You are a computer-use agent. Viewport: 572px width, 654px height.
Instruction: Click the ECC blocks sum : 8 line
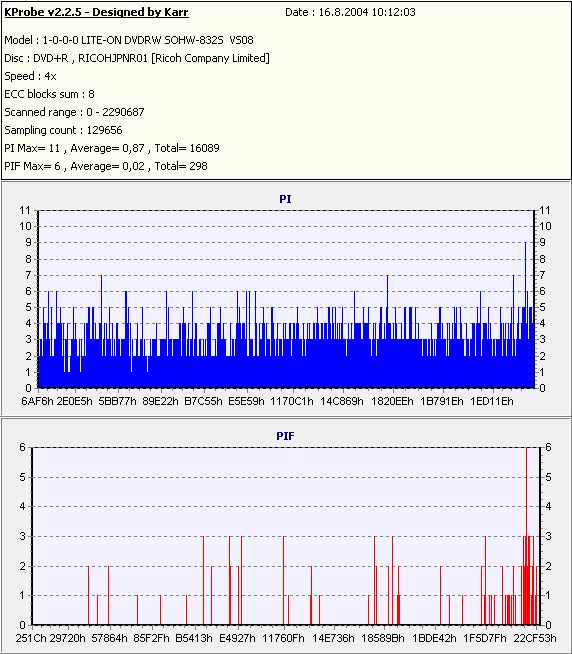(x=49, y=94)
